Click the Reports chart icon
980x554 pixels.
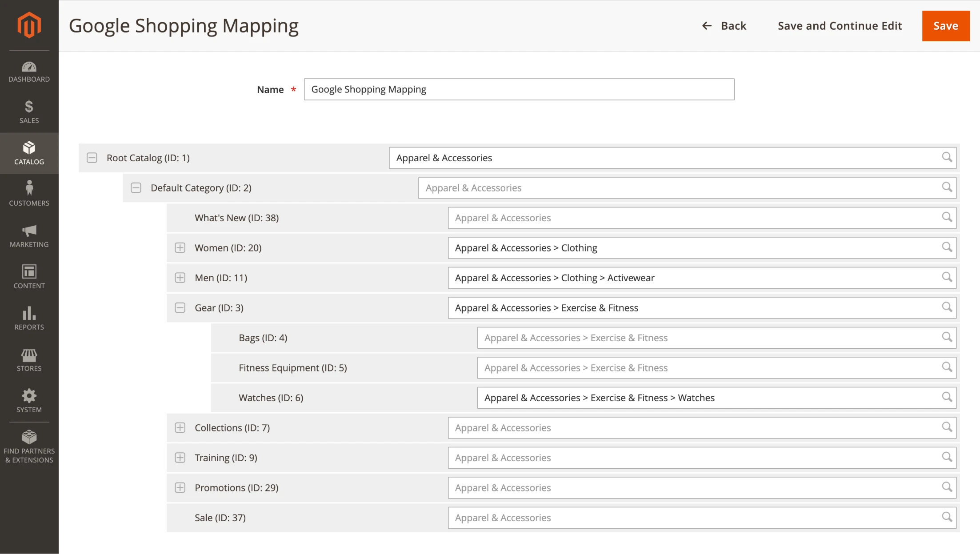pyautogui.click(x=29, y=317)
